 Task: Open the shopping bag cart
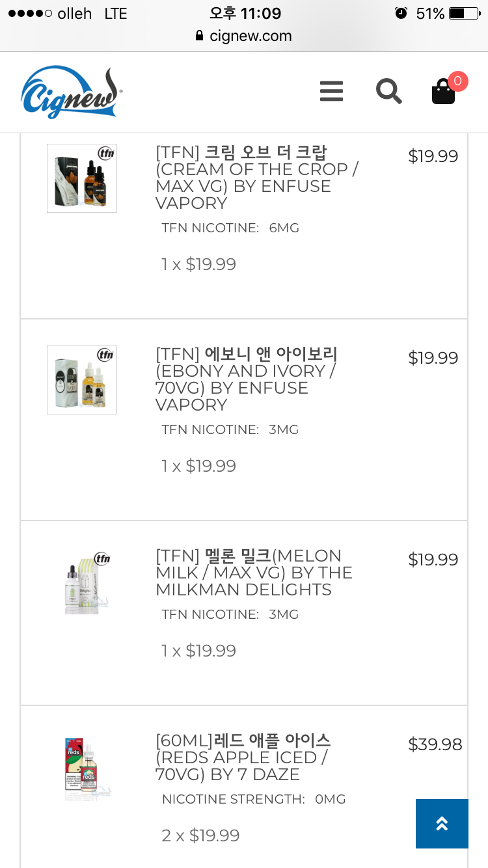point(444,92)
